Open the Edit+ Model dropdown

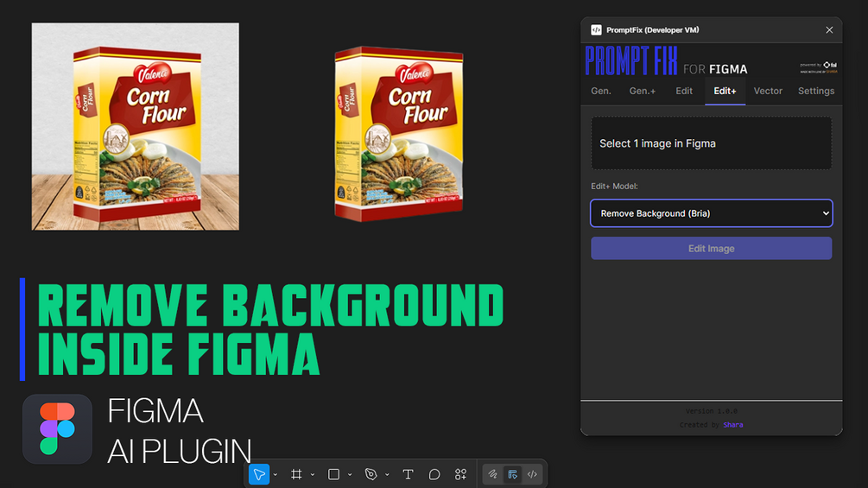point(712,213)
